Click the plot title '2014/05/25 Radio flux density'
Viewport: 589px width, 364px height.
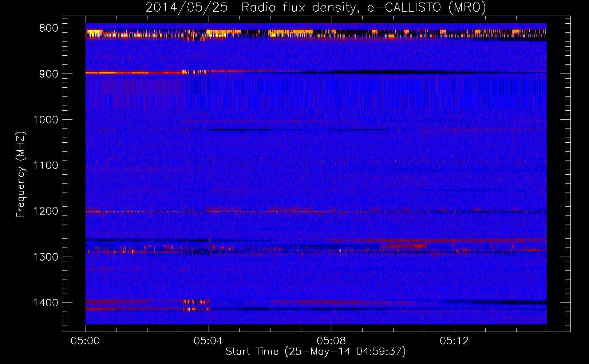316,7
